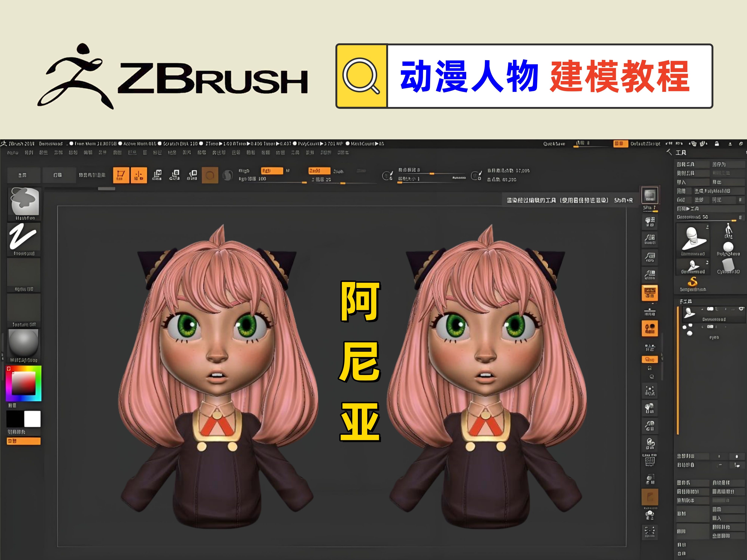Open the Z脚本 (ZScript) menu
This screenshot has height=560, width=747.
tap(343, 153)
